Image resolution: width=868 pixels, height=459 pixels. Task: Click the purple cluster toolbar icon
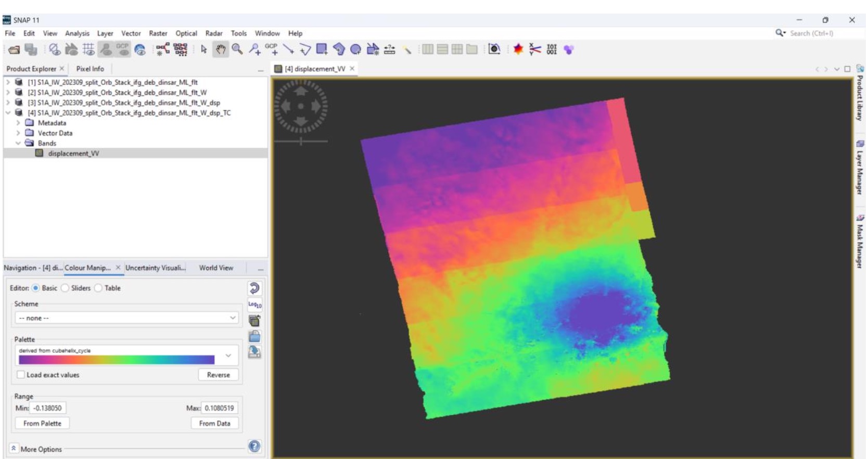[x=568, y=49]
